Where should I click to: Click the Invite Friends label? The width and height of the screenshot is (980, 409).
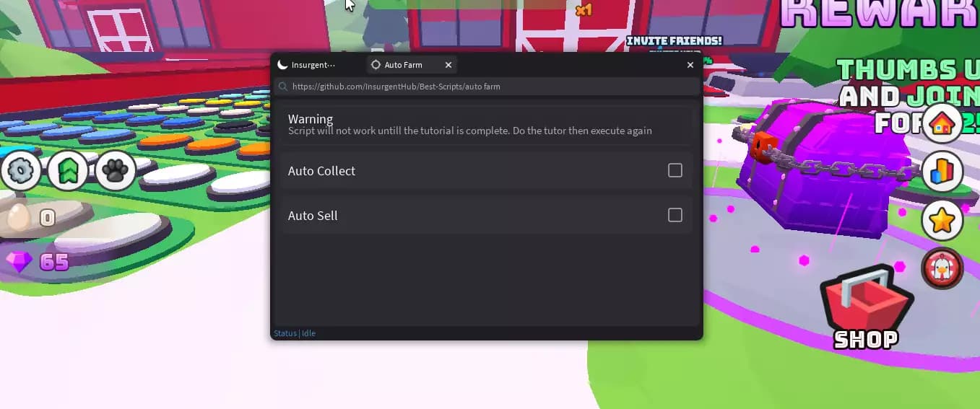click(674, 41)
